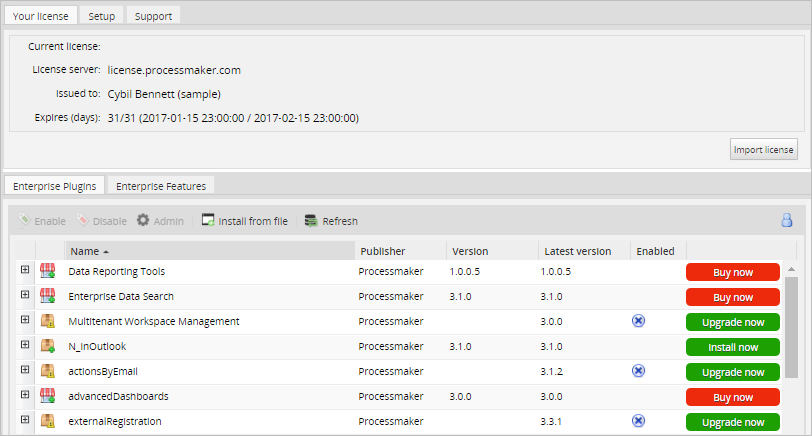Click the externalRegistration plugin icon
Viewport: 812px width, 436px height.
[47, 421]
